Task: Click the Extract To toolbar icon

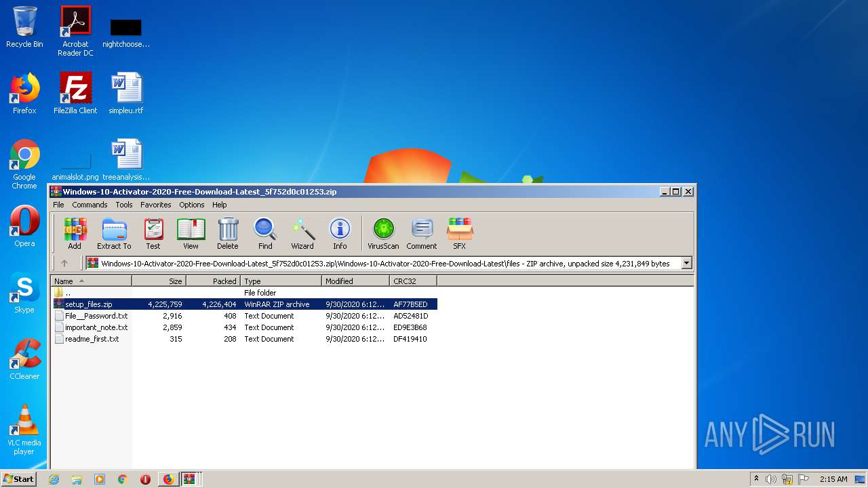Action: 114,234
